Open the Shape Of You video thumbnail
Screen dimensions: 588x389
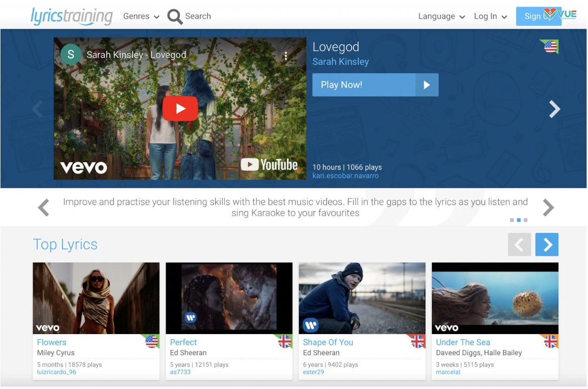(362, 298)
